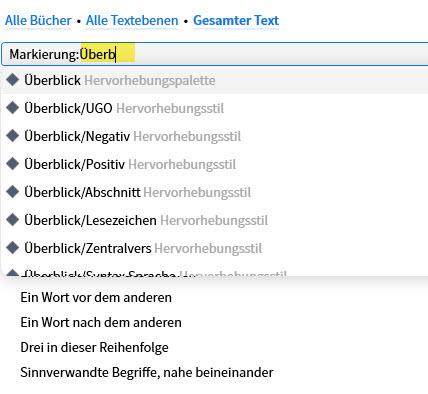Open the Alle Bücher filter link
Viewport: 428px width, 394px height.
tap(38, 21)
